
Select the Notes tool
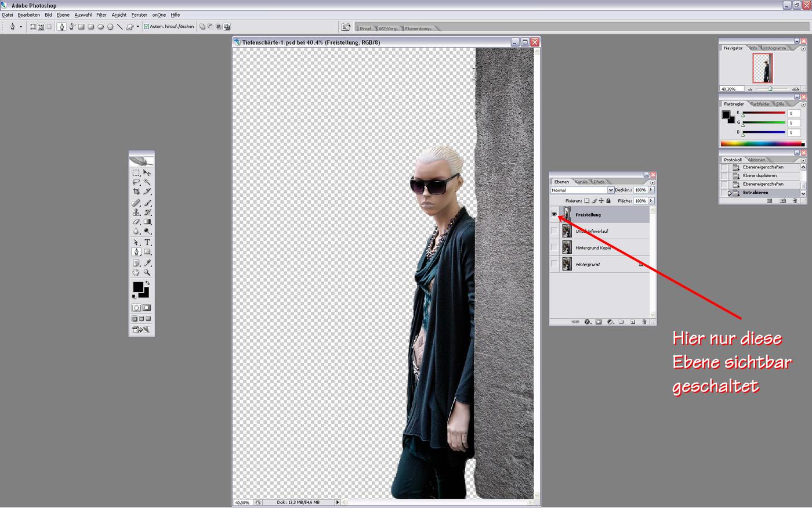(136, 262)
